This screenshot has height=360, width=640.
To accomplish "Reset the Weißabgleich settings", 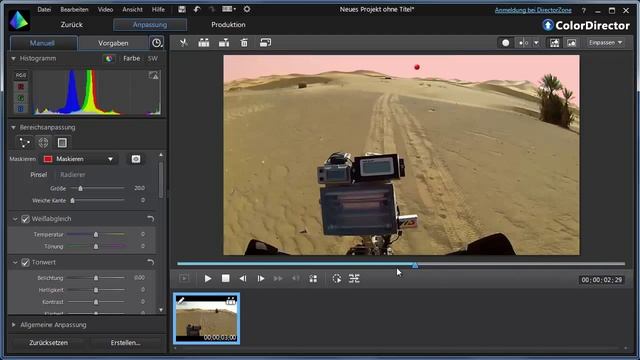I will pos(151,219).
